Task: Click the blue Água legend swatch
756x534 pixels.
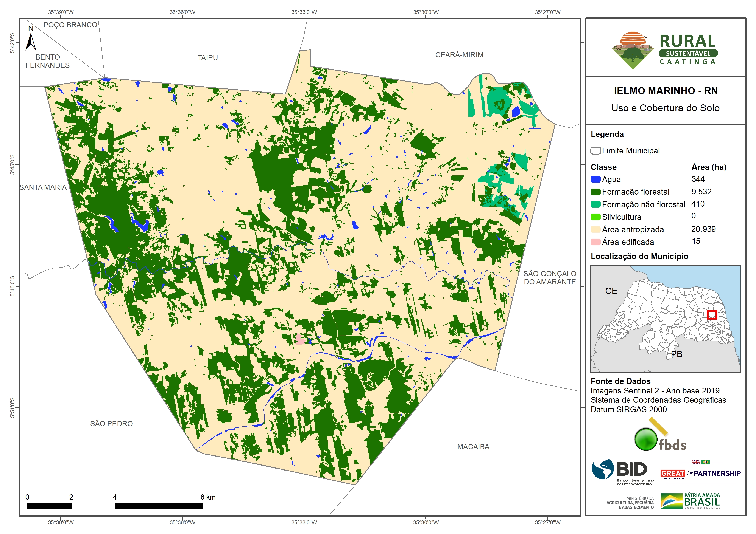Action: pos(595,179)
